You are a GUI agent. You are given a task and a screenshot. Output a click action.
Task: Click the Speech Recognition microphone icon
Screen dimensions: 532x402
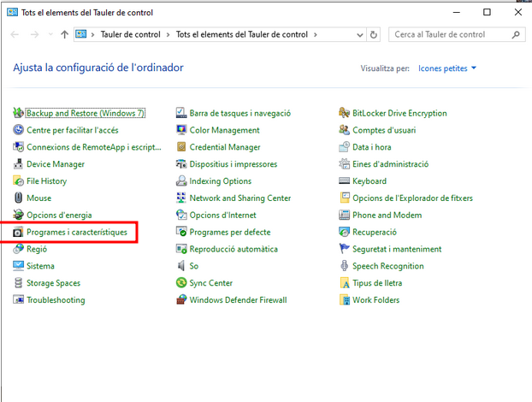click(345, 266)
